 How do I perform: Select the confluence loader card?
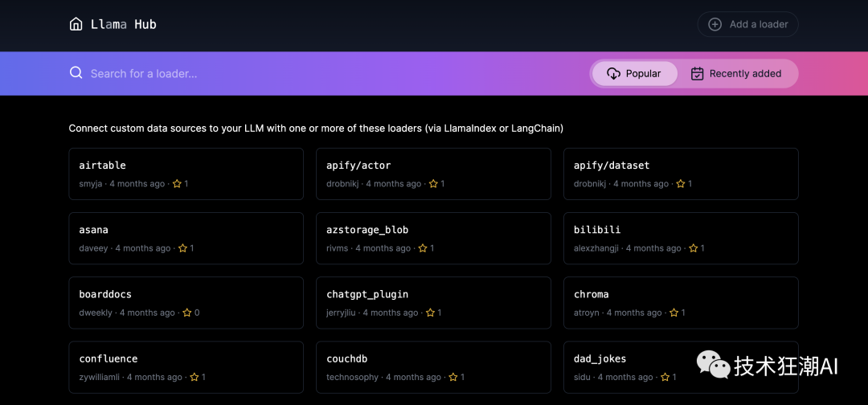(186, 366)
